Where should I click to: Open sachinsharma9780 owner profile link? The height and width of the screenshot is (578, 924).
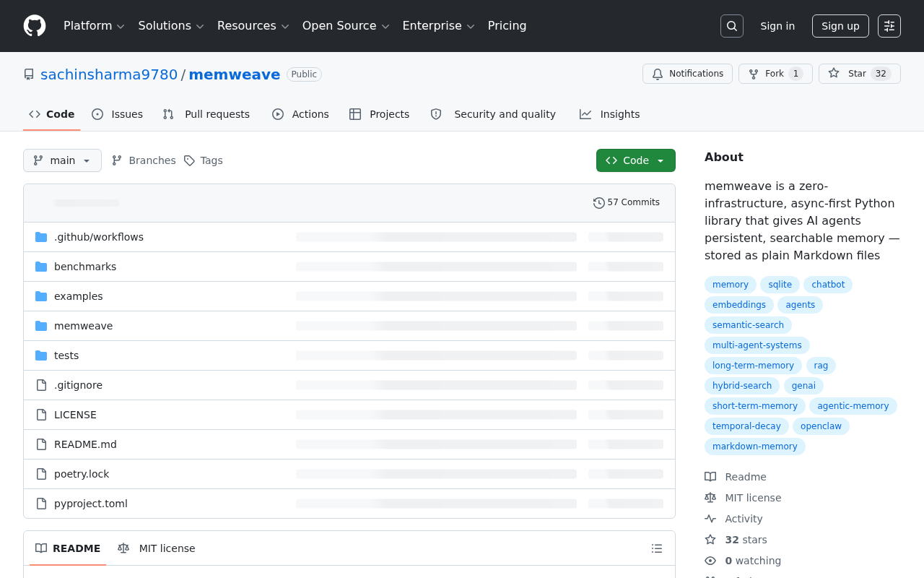tap(109, 74)
